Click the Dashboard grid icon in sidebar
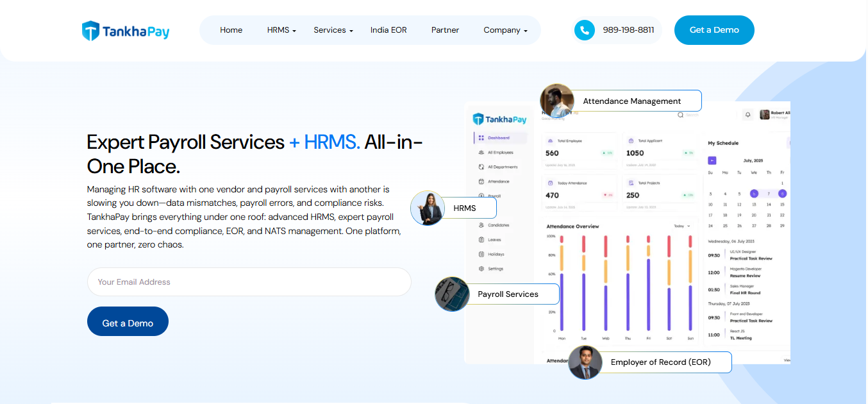 tap(481, 138)
